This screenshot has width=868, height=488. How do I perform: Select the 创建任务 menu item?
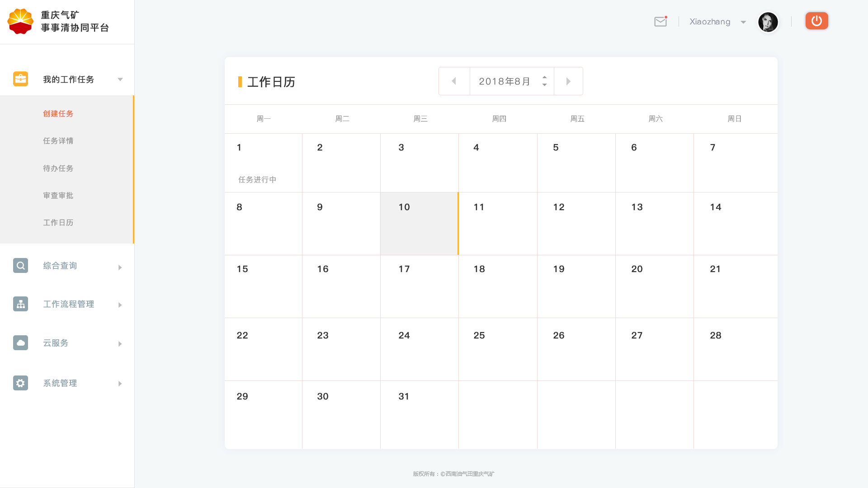(x=58, y=114)
